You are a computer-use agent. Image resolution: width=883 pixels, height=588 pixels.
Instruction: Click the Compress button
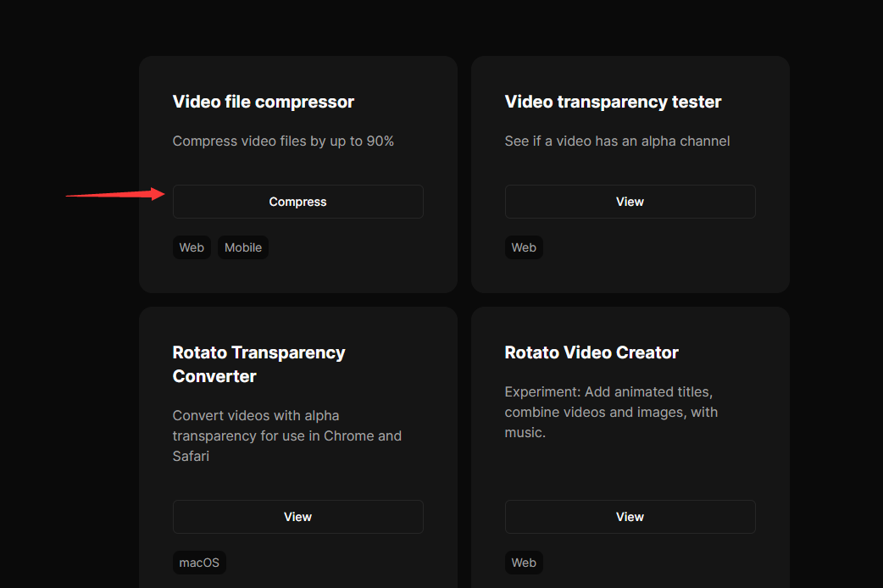click(297, 202)
